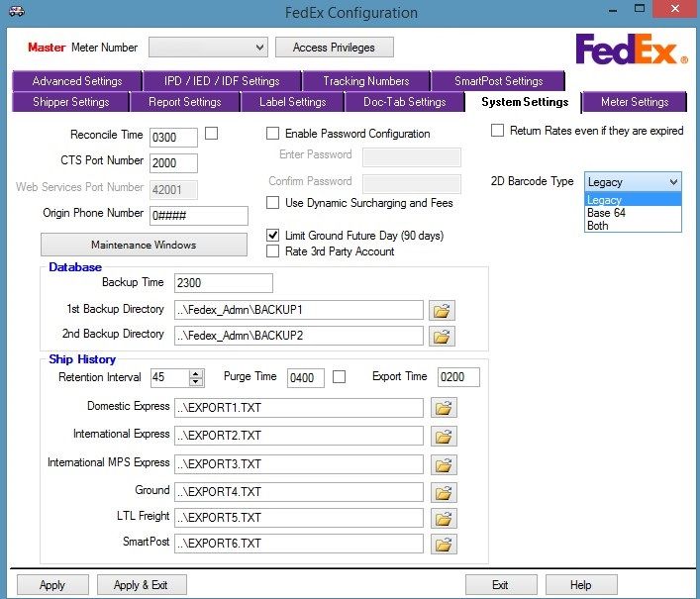This screenshot has width=700, height=599.
Task: Click International Express EXPORT2.TXT field
Action: (x=299, y=436)
